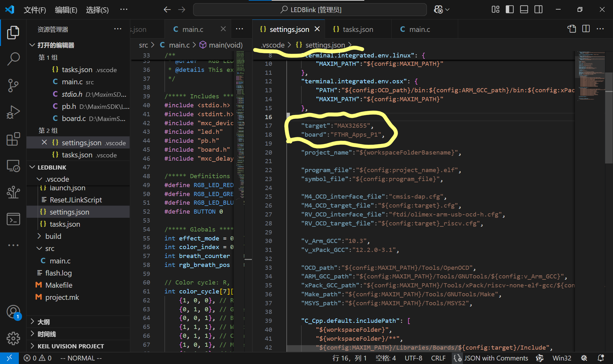Open the Extensions view icon
The image size is (613, 364).
13,139
